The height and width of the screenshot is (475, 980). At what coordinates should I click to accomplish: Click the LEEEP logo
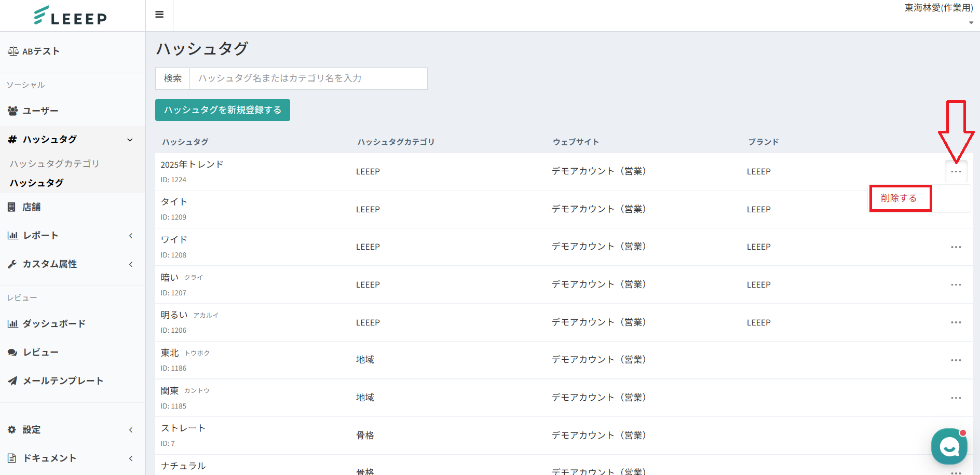[71, 16]
